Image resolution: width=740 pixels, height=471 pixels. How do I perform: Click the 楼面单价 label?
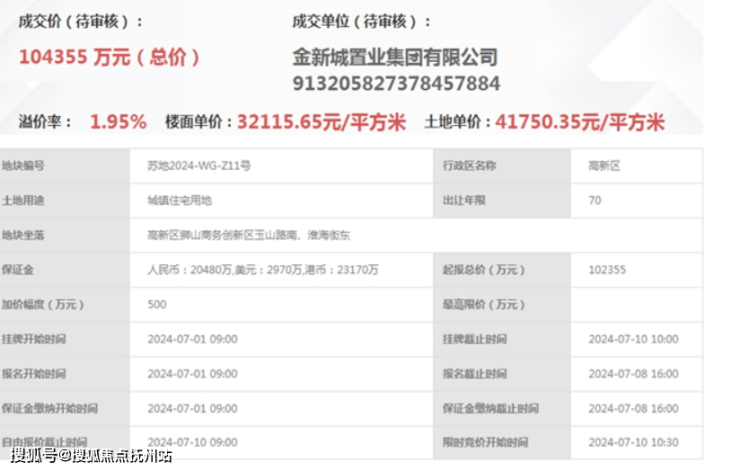pyautogui.click(x=199, y=122)
